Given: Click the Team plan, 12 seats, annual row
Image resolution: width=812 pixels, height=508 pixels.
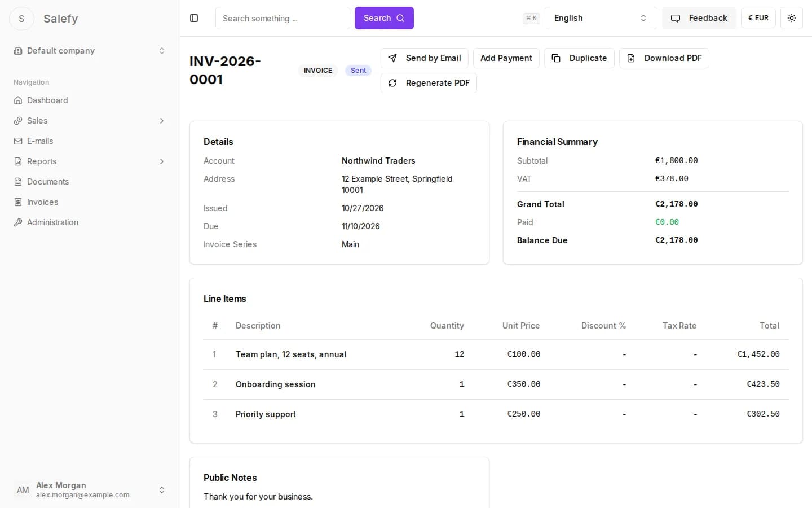Looking at the screenshot, I should (496, 354).
